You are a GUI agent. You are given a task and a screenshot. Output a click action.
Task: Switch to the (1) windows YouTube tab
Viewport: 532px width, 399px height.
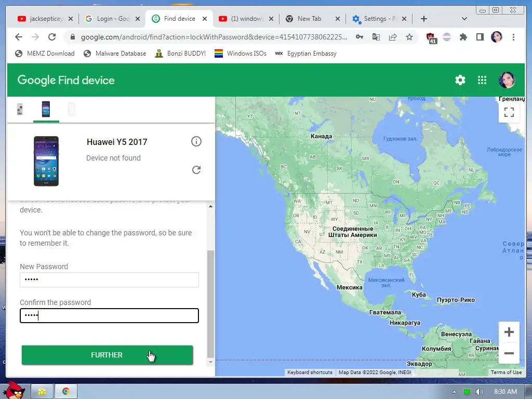(246, 19)
